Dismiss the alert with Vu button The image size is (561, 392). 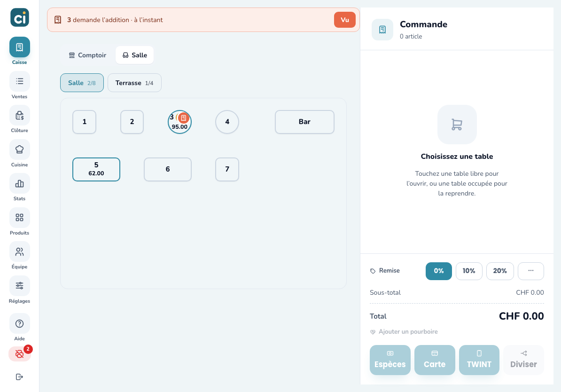[x=344, y=20]
